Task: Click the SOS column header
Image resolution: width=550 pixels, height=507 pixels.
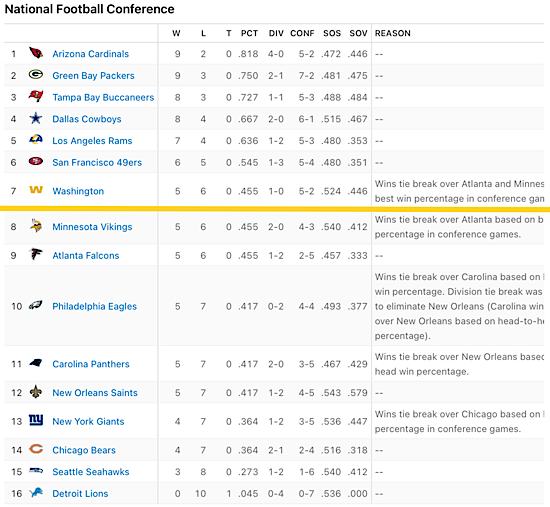Action: 332,33
